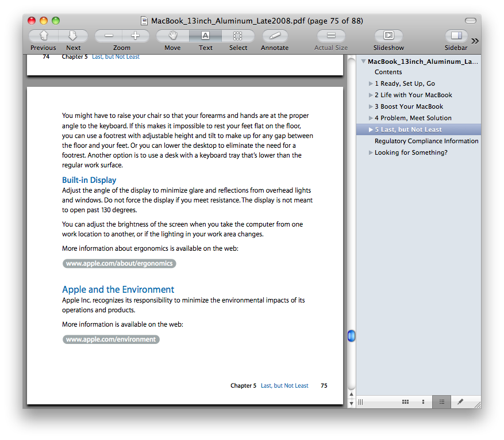Image resolution: width=504 pixels, height=440 pixels.
Task: Select 2 Life with Your MacBook row
Action: (x=418, y=95)
